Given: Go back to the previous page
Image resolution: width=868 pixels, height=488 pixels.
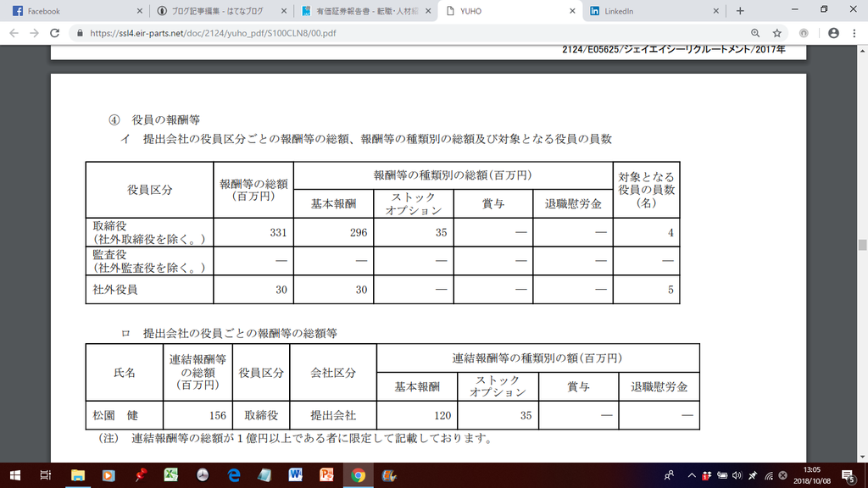Looking at the screenshot, I should coord(14,33).
